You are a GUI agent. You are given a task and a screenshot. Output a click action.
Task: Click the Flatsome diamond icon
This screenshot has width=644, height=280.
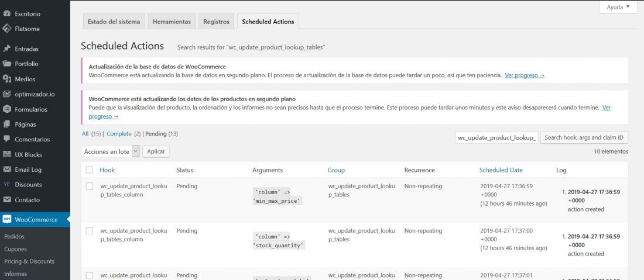pyautogui.click(x=6, y=29)
